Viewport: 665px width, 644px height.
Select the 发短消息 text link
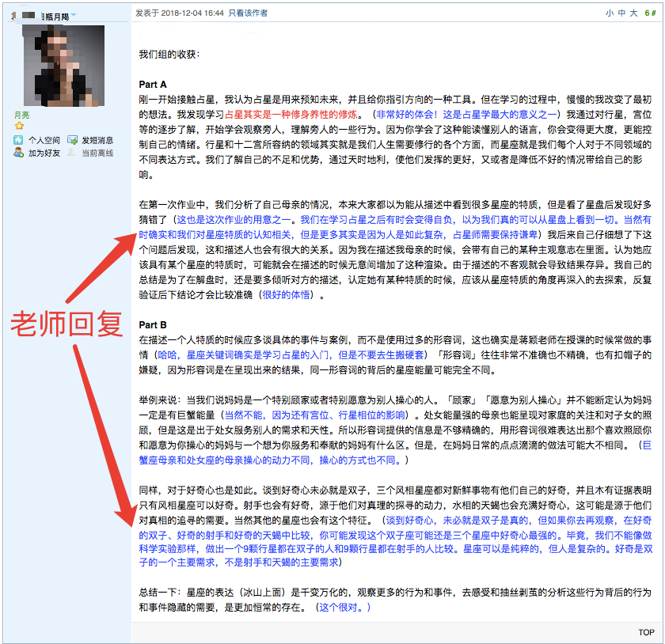pyautogui.click(x=98, y=140)
